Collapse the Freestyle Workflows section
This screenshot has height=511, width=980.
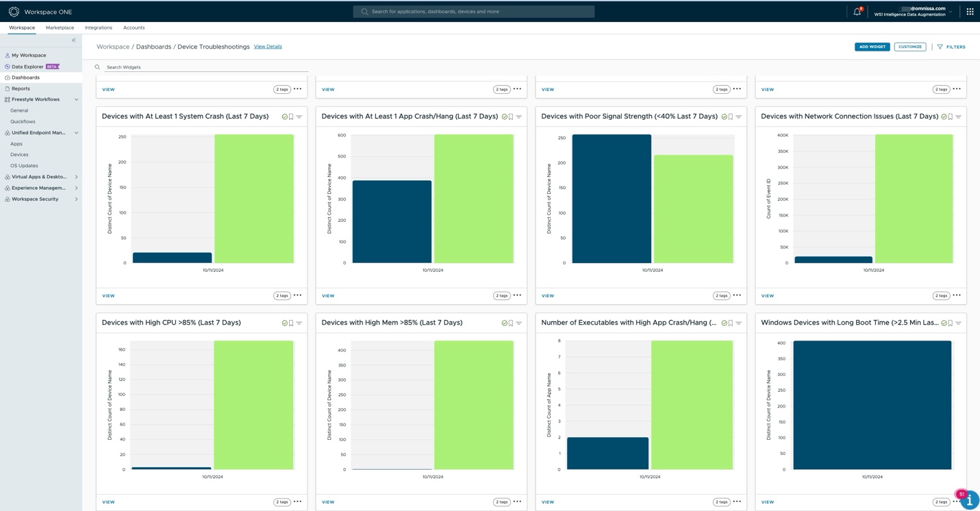point(76,100)
